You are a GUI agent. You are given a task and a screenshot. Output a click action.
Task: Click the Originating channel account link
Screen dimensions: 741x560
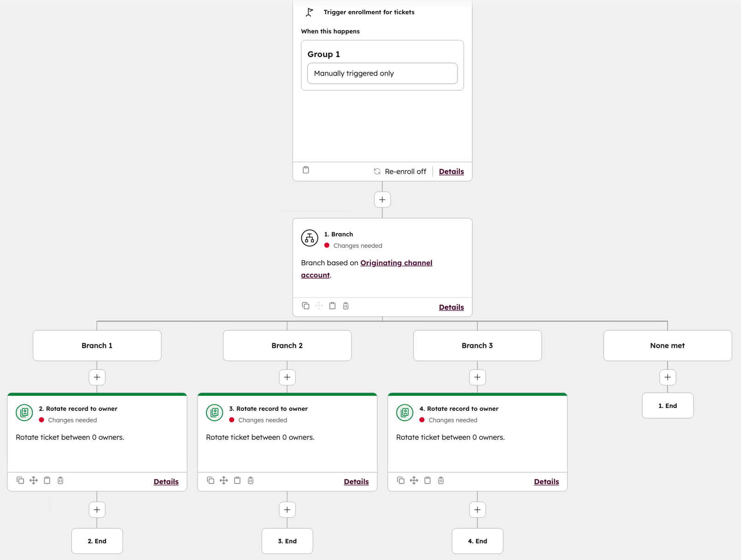point(396,262)
